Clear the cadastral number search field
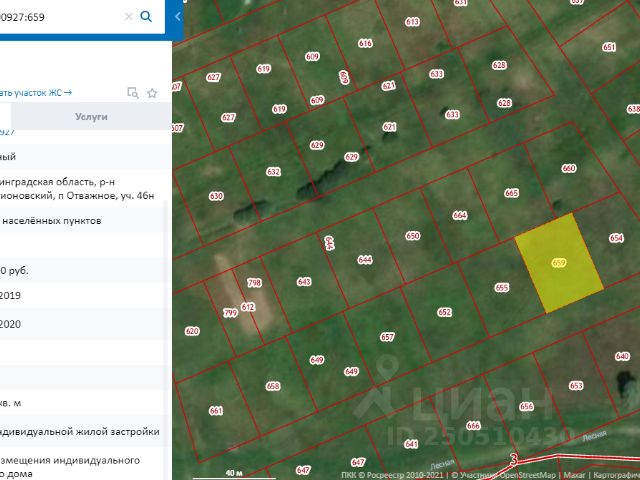640x480 pixels. click(128, 17)
